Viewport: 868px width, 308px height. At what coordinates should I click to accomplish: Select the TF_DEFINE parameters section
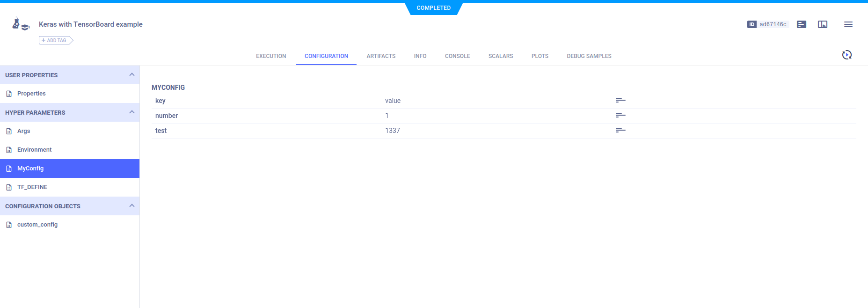[32, 187]
